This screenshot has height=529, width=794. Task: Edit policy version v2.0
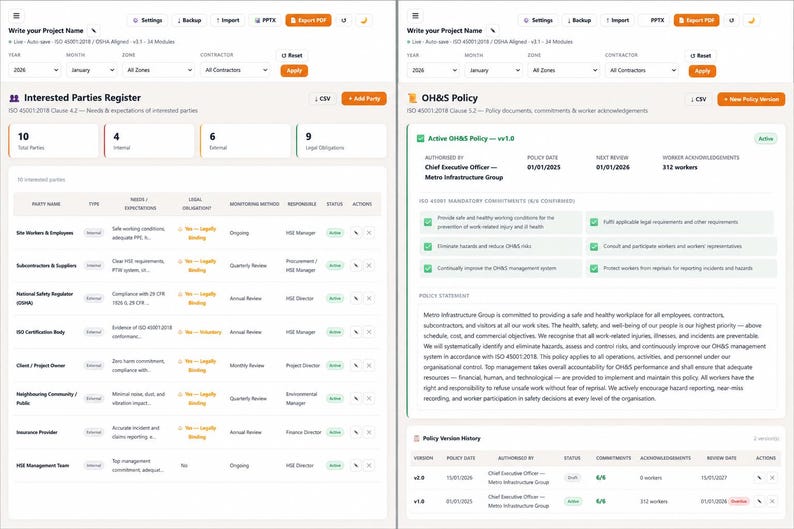coord(759,477)
